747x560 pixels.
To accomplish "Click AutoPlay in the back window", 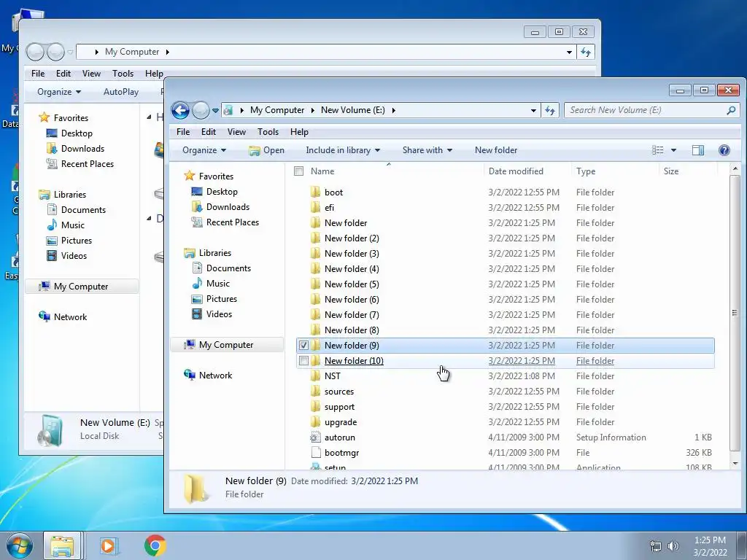I will click(121, 92).
